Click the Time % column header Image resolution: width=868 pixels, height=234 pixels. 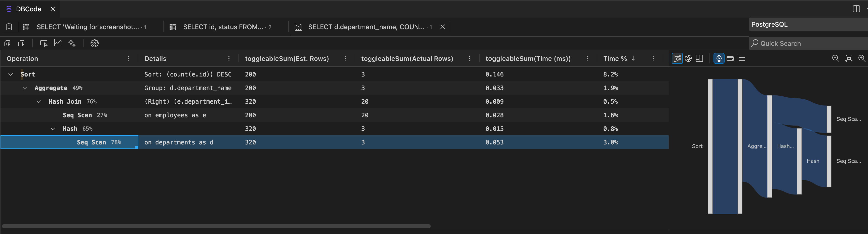tap(615, 58)
